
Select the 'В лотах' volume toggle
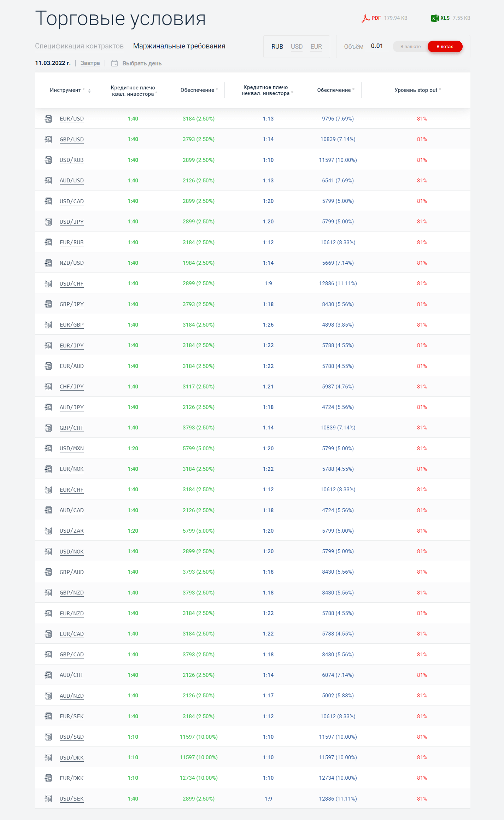445,47
